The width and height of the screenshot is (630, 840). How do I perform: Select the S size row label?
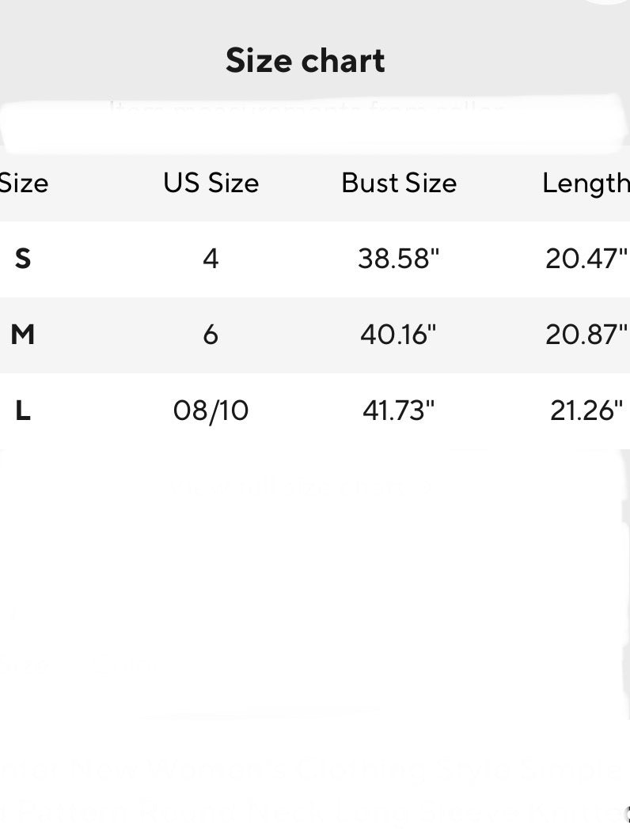click(23, 259)
